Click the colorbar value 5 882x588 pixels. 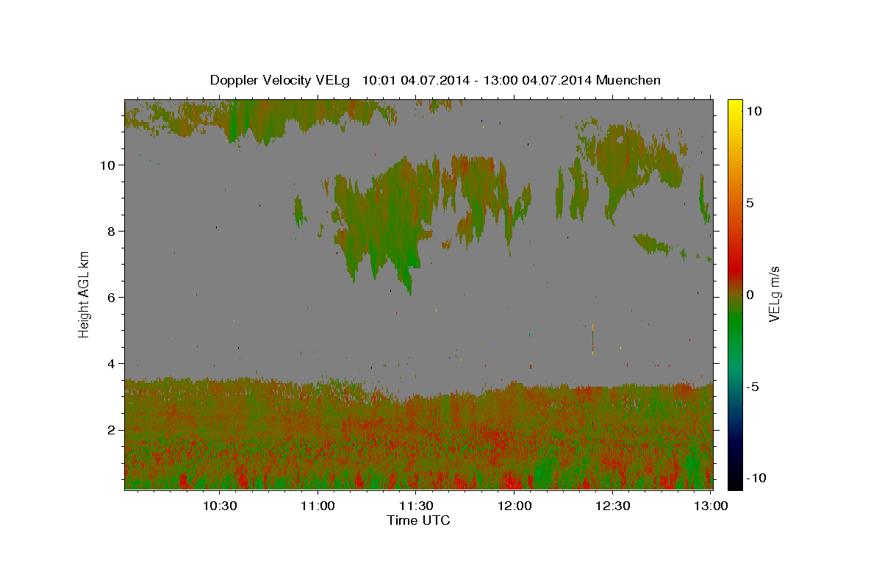pyautogui.click(x=750, y=203)
